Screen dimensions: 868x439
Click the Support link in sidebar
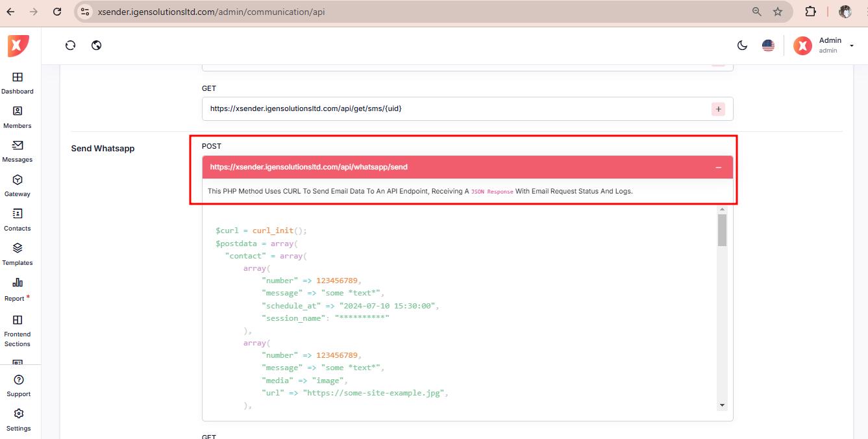(19, 385)
